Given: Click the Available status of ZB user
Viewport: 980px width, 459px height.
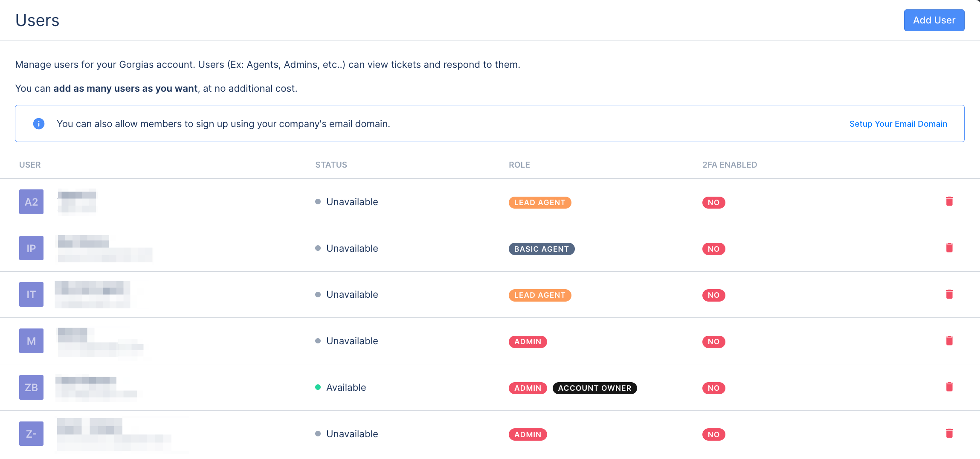Looking at the screenshot, I should [341, 387].
